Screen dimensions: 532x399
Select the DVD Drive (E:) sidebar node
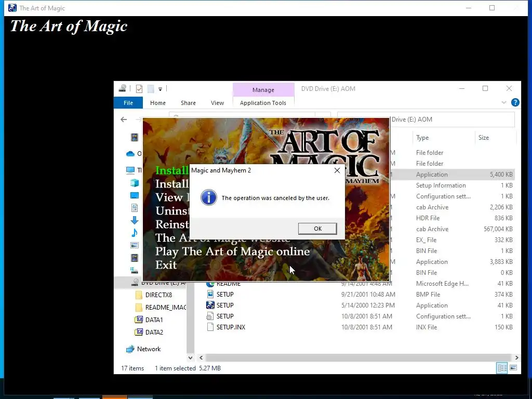151,282
